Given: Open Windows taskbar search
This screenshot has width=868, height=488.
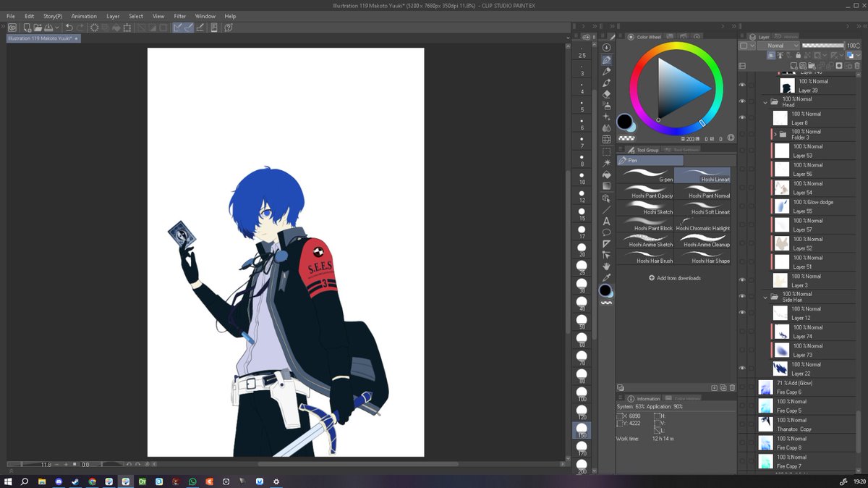Looking at the screenshot, I should (25, 481).
